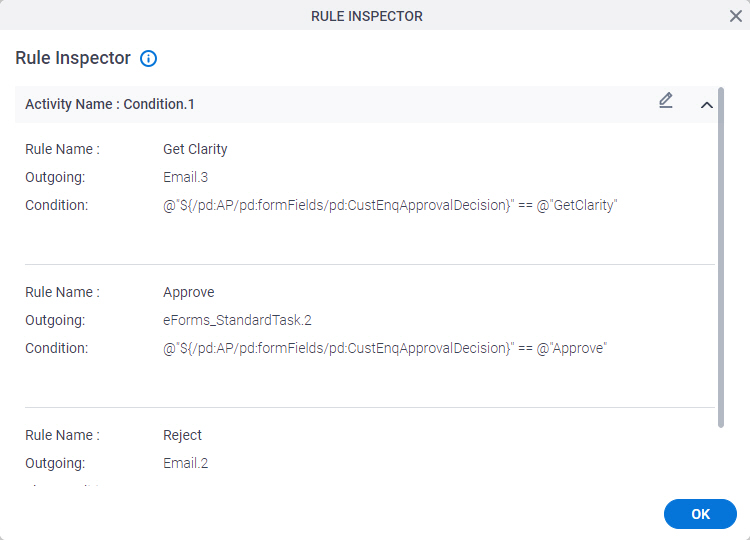Click the Rule Inspector heading text
The width and height of the screenshot is (750, 540).
pos(73,58)
